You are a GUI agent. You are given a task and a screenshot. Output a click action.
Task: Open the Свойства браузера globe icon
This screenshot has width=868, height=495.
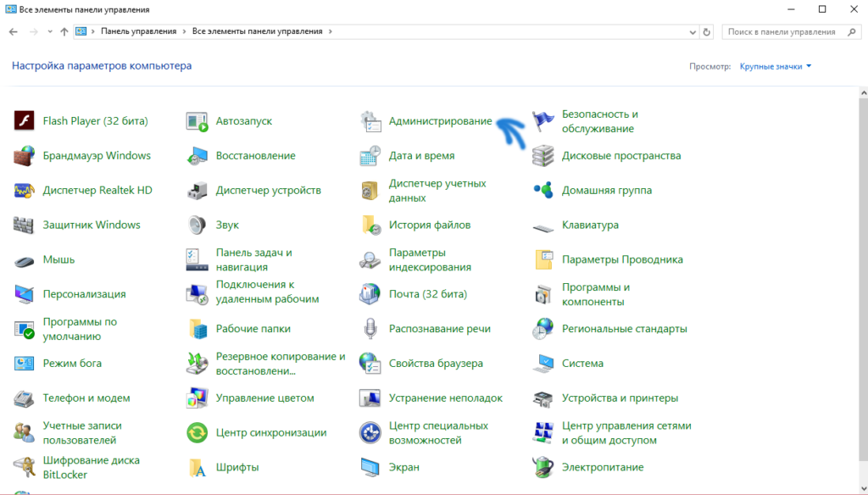click(x=370, y=364)
